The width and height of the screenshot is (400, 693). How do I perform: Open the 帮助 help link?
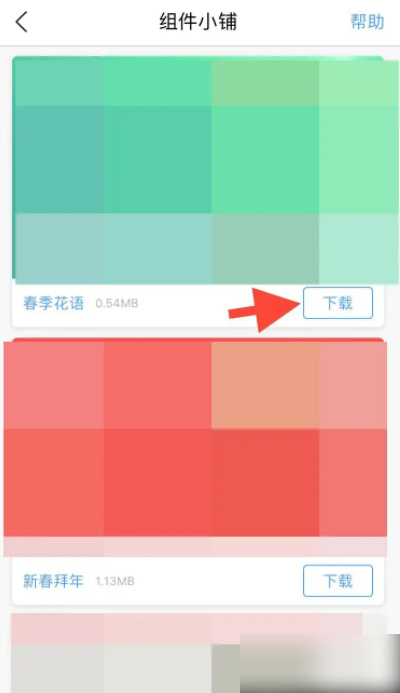pyautogui.click(x=367, y=21)
